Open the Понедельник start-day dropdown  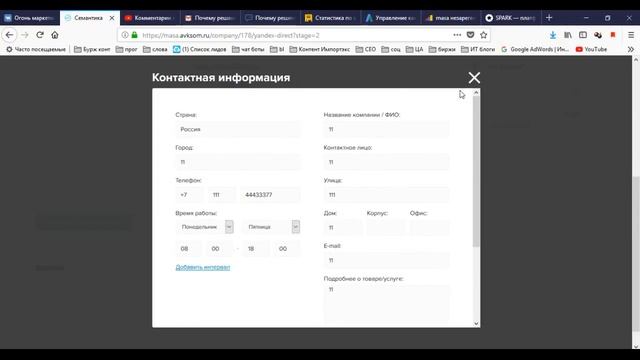pyautogui.click(x=204, y=227)
